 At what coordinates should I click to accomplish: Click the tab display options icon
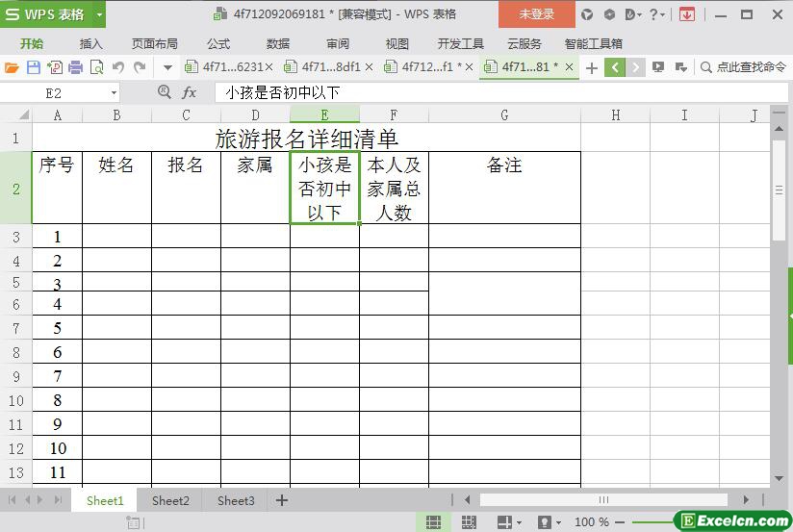[x=658, y=67]
